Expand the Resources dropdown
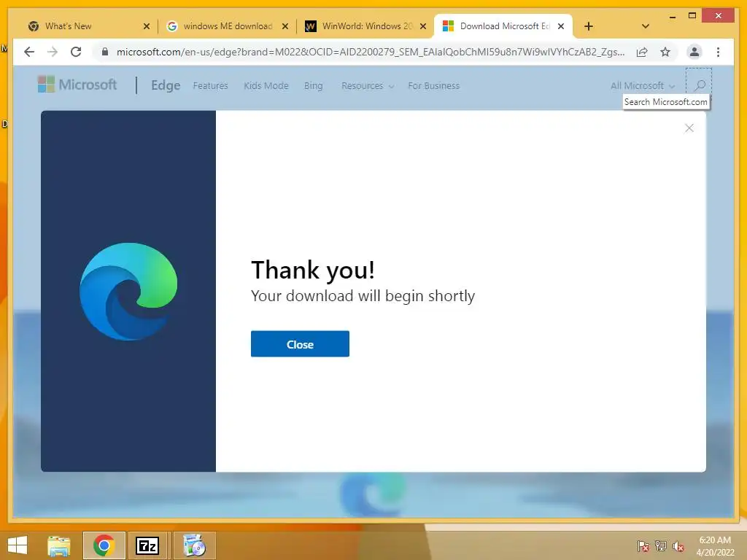 point(368,86)
